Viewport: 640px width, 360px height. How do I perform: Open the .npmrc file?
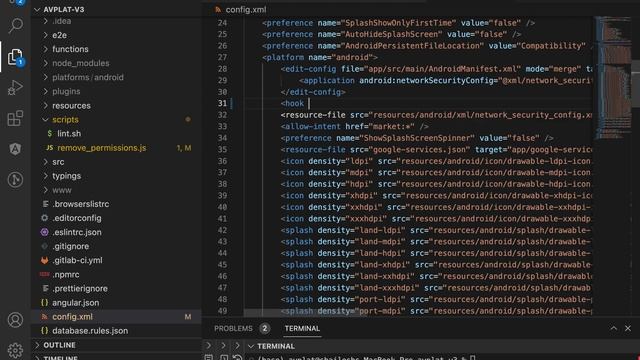65,275
